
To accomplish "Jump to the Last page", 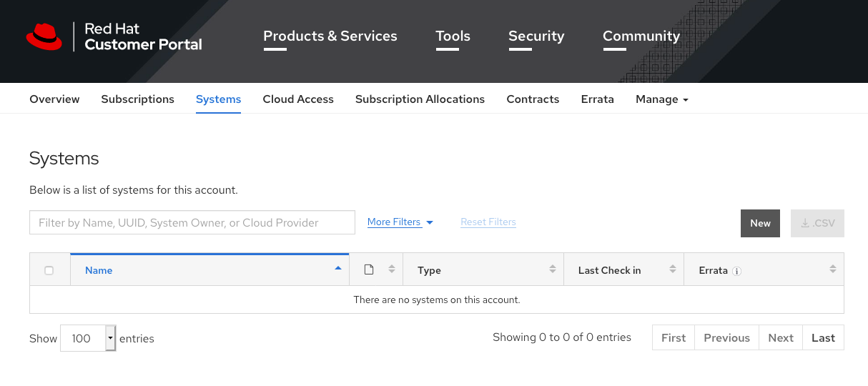I will pyautogui.click(x=823, y=338).
